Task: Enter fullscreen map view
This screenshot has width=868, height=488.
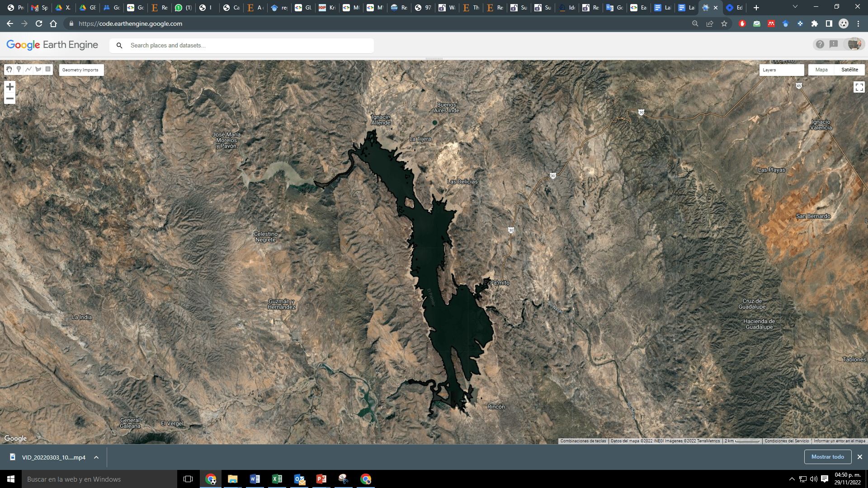Action: point(859,87)
